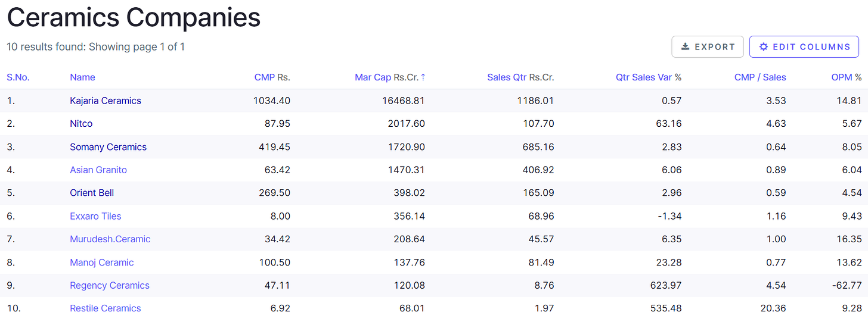This screenshot has height=328, width=868.
Task: Select Orient Bell CMP 269.50
Action: (275, 193)
